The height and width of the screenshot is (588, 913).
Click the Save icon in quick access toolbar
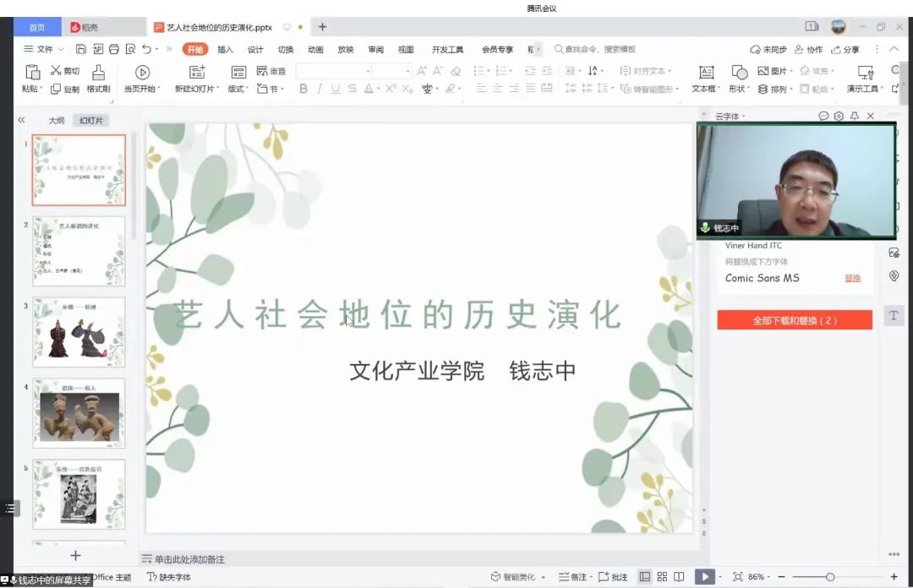(81, 50)
